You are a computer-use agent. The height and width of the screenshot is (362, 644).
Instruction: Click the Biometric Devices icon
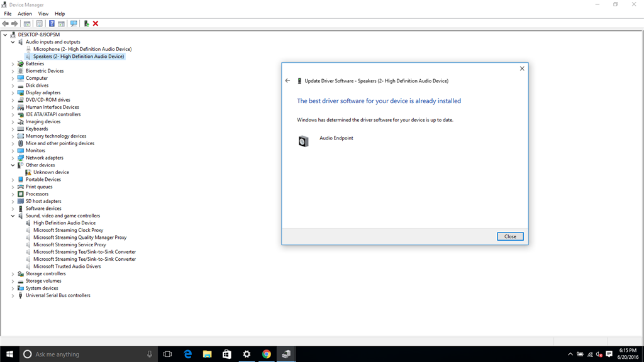[21, 71]
